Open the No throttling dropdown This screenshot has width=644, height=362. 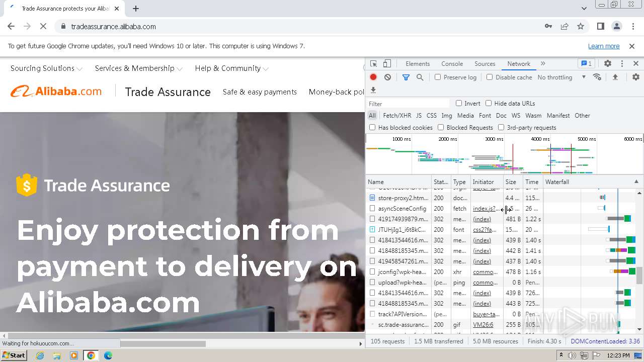coord(561,77)
